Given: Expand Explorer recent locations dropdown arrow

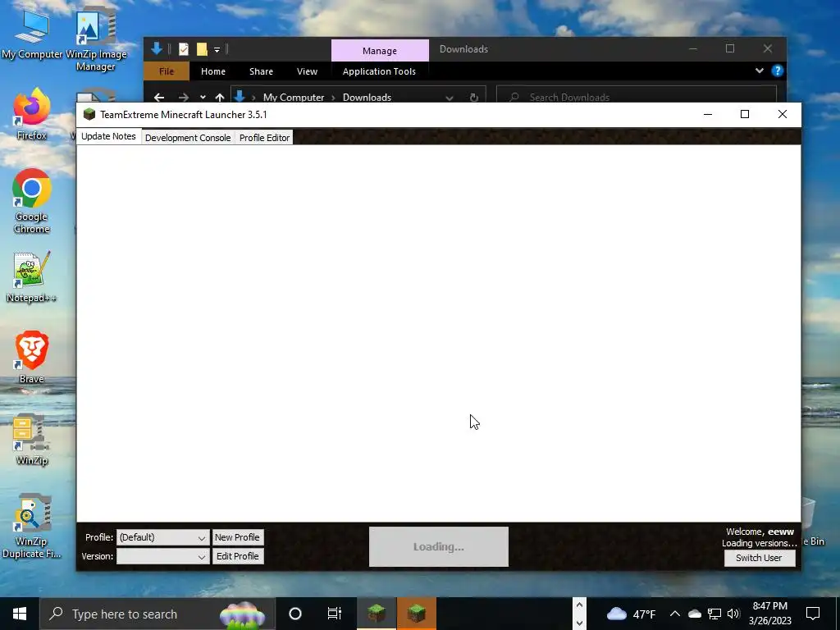Looking at the screenshot, I should (x=203, y=98).
